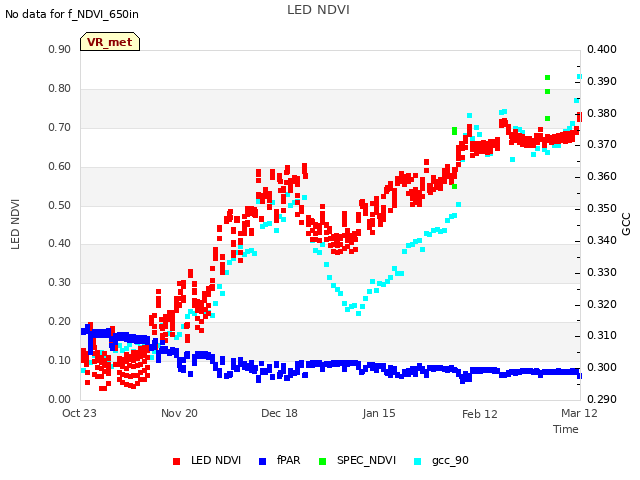Click the 0.330 right axis value
Image resolution: width=640 pixels, height=480 pixels.
coord(602,272)
